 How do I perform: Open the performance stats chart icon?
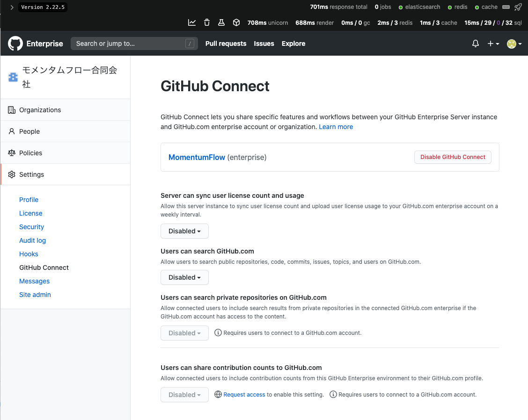click(191, 22)
